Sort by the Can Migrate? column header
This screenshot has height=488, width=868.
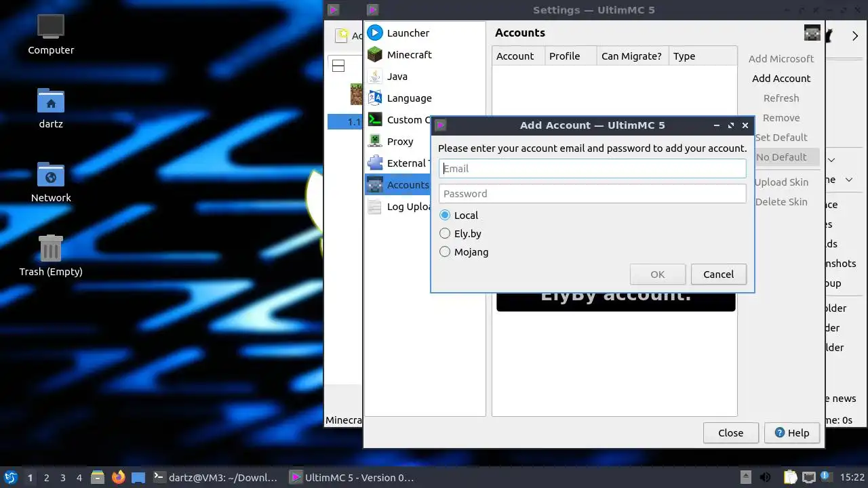point(633,56)
